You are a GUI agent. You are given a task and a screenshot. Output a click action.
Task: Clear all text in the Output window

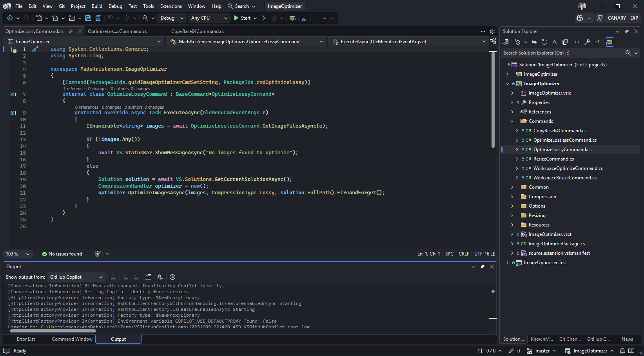pos(148,277)
